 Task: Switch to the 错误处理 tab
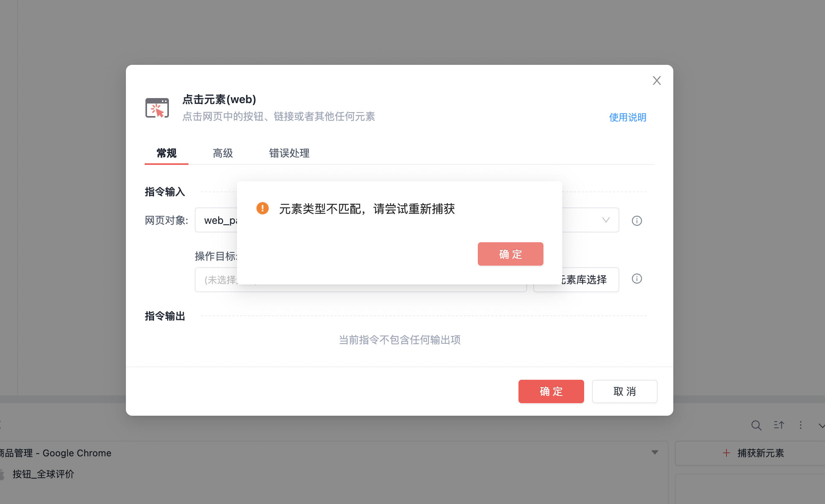coord(289,153)
